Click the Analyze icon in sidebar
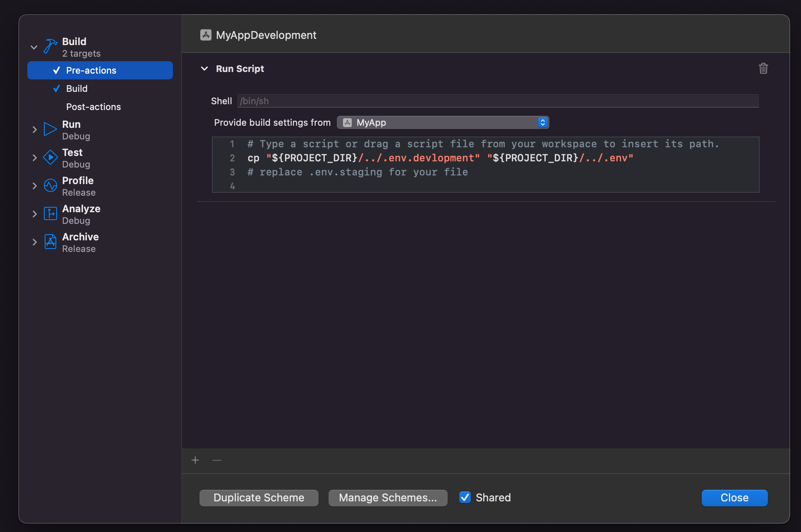Screen dimensions: 801x532 pos(50,214)
